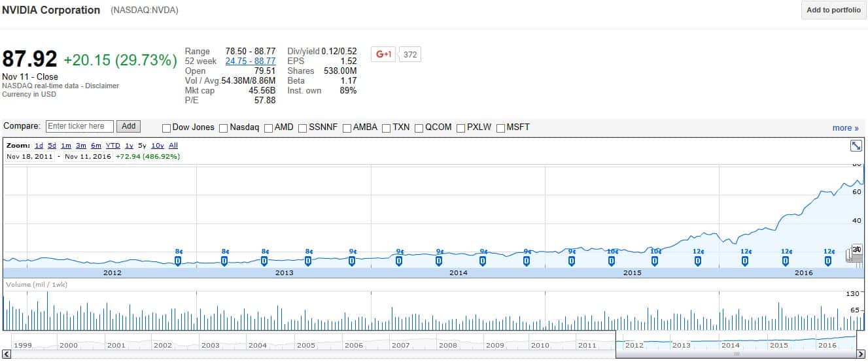Select the YTD zoom range

(113, 146)
